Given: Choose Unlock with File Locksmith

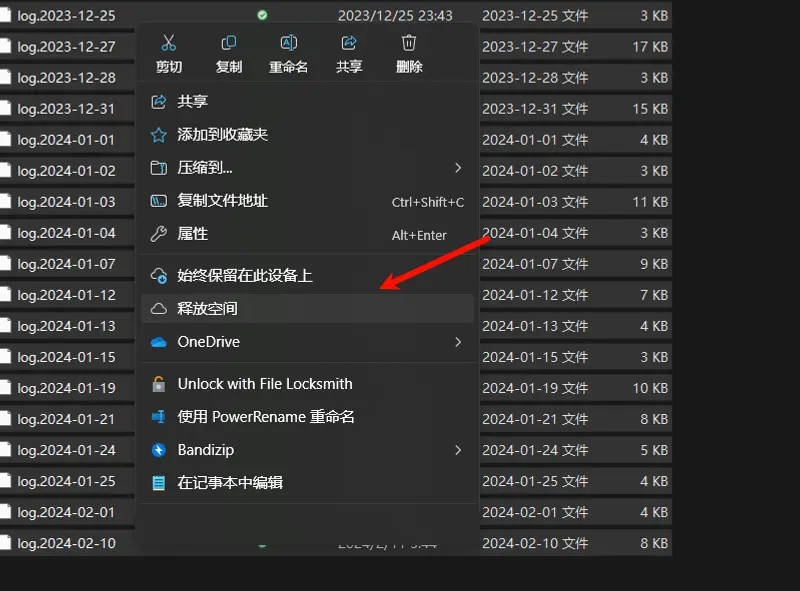Looking at the screenshot, I should click(x=307, y=384).
